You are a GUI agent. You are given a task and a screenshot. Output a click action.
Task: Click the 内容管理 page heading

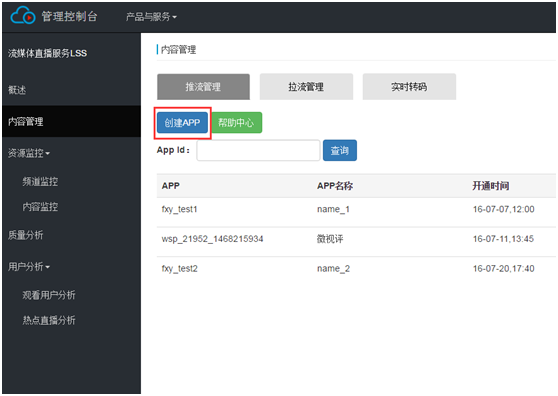[178, 49]
